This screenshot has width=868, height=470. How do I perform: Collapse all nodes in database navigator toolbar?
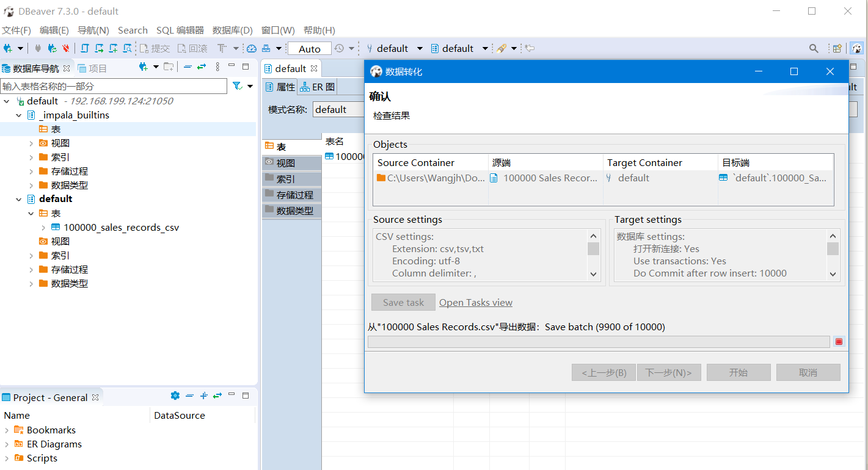188,67
